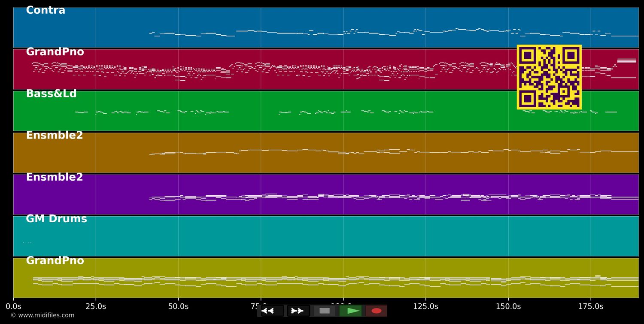Select the purple Ensmble2 track label
The height and width of the screenshot is (324, 644).
point(55,177)
